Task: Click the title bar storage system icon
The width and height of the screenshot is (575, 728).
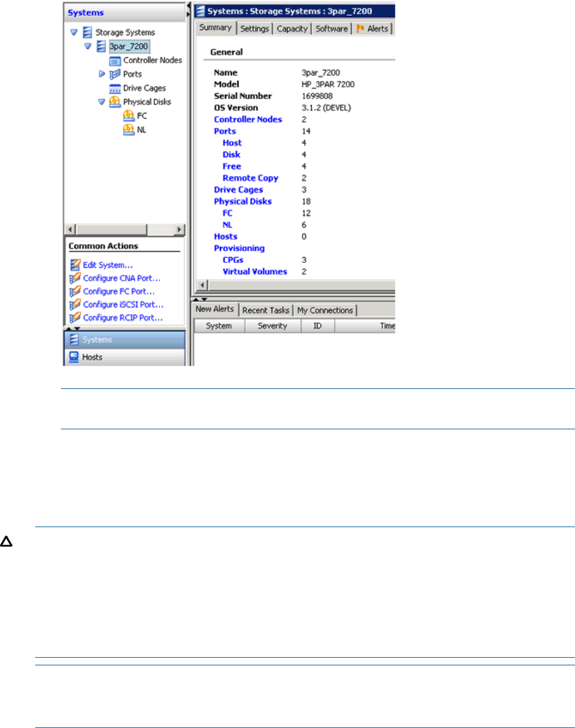Action: coord(200,11)
